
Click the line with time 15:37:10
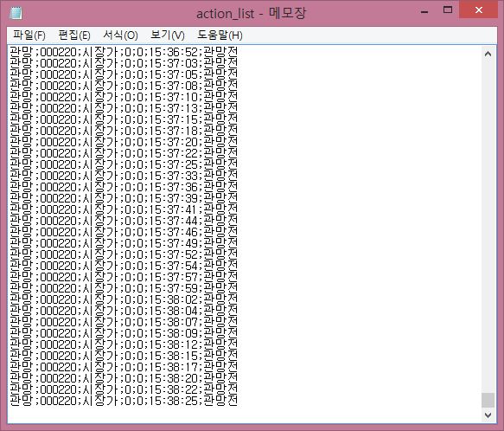coord(124,97)
